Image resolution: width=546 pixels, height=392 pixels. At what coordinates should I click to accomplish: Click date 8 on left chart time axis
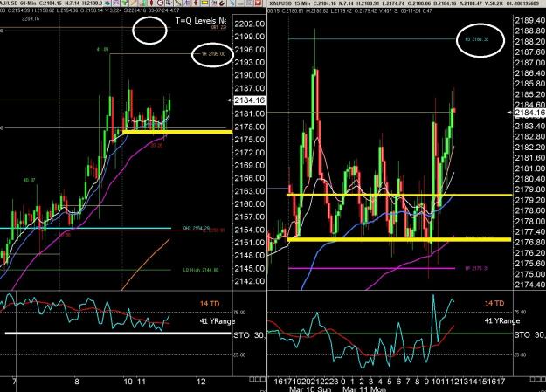(x=77, y=382)
